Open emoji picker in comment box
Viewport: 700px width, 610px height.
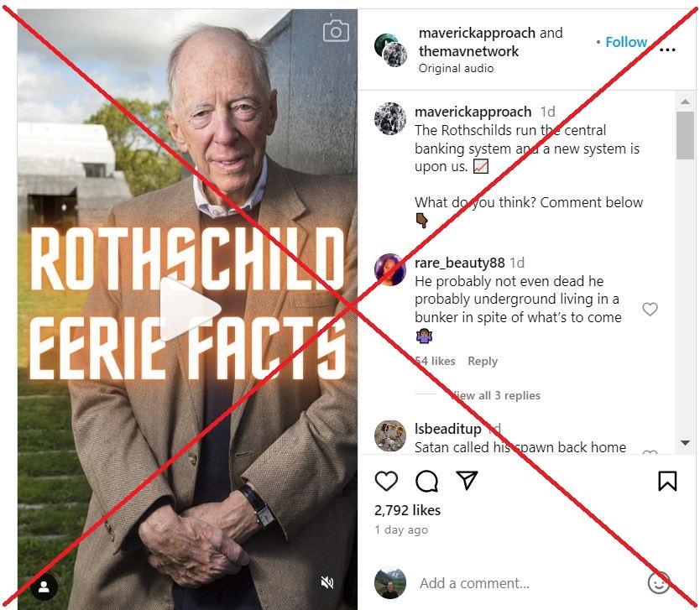point(659,583)
